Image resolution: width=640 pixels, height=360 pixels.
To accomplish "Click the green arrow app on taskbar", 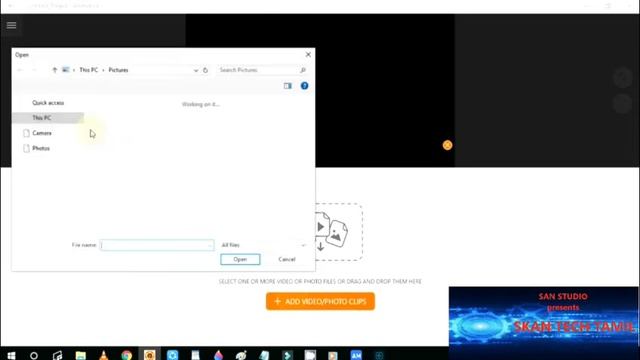I will (287, 355).
